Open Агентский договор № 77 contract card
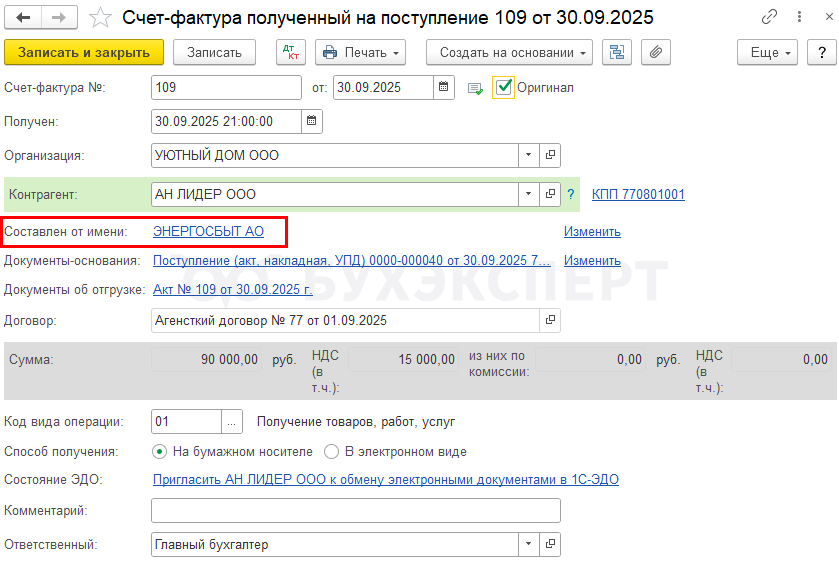This screenshot has width=839, height=564. [x=550, y=320]
